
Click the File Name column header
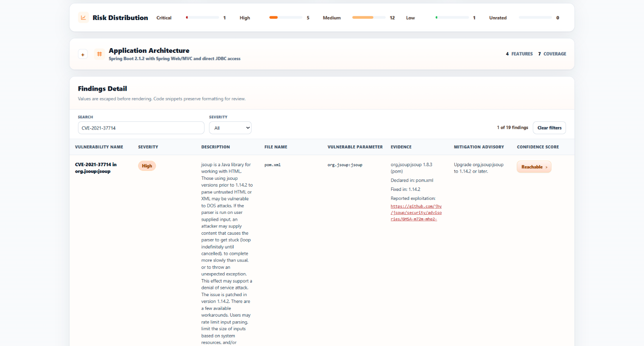pos(276,147)
